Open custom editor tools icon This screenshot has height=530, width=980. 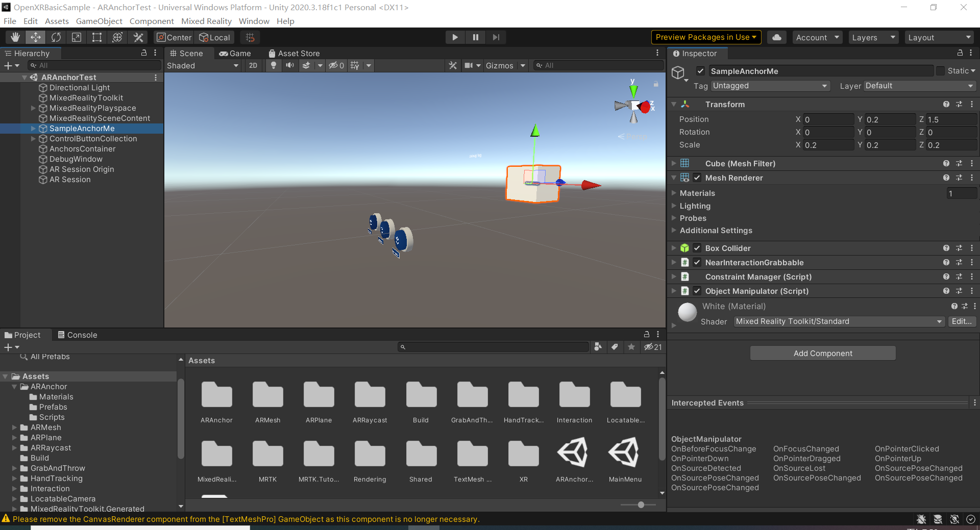pos(138,37)
